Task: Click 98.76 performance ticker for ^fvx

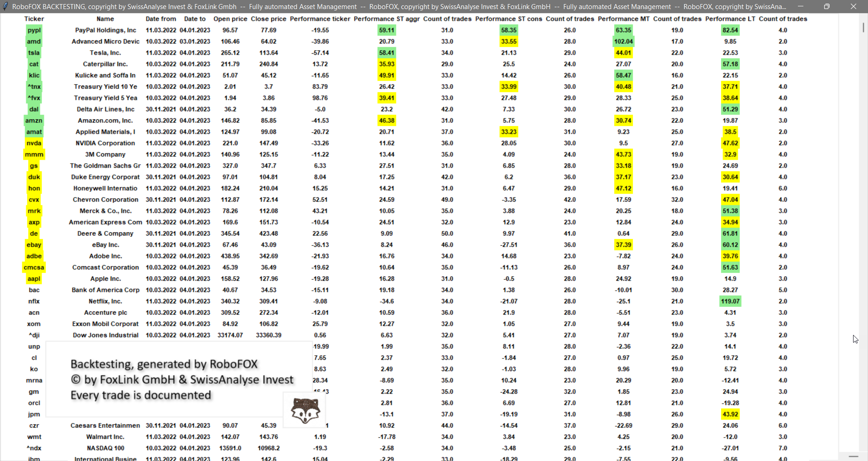Action: (x=320, y=98)
